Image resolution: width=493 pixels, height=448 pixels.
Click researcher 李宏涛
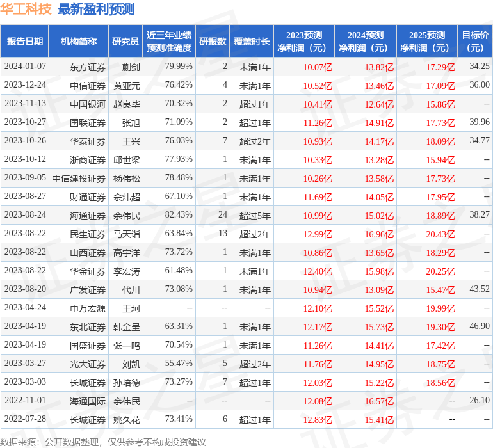coord(127,271)
